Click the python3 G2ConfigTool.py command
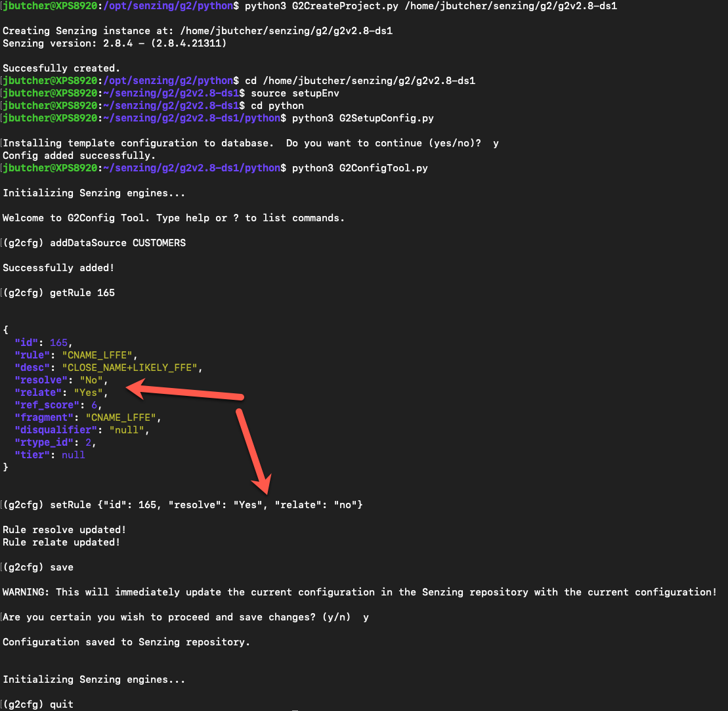Screen dimensions: 728x711 360,168
